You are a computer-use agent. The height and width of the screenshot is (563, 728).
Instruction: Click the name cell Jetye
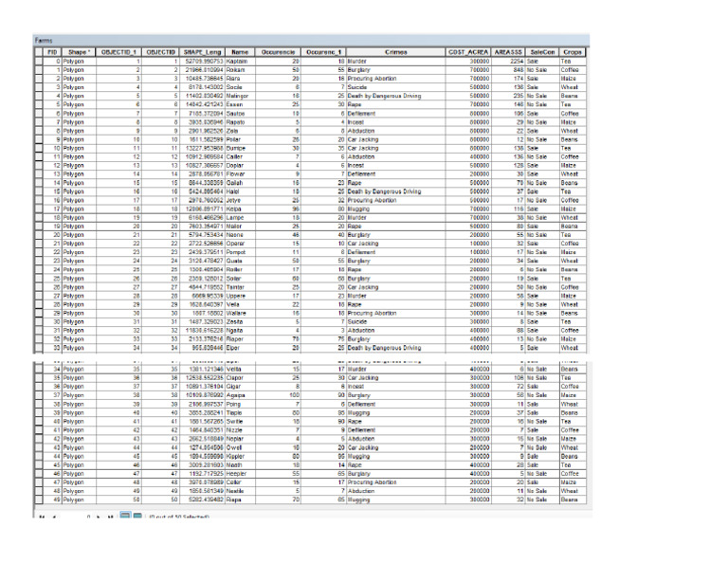[240, 201]
